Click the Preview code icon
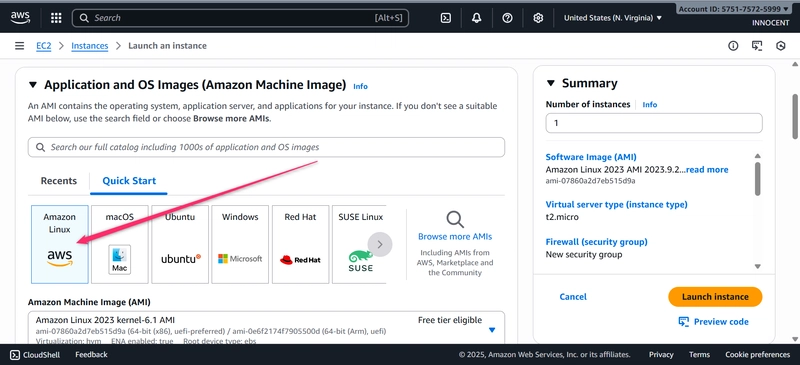Screen dimensions: 800x365 pyautogui.click(x=684, y=322)
